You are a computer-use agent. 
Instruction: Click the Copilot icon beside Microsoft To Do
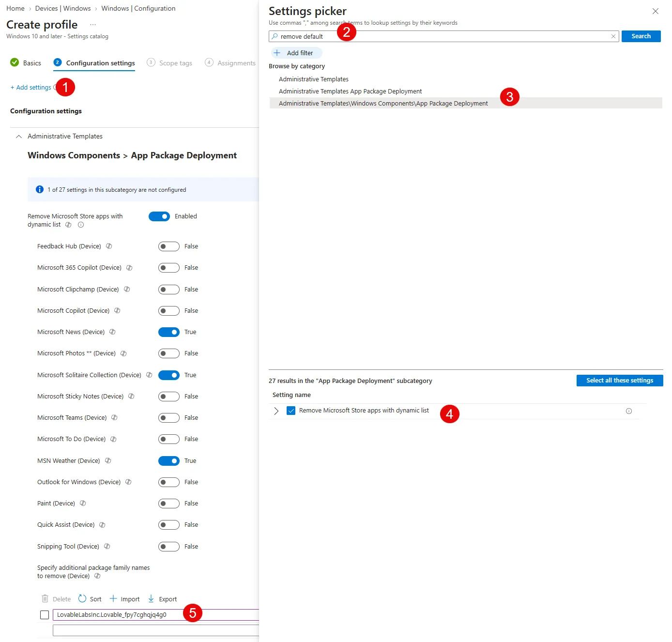tap(113, 439)
